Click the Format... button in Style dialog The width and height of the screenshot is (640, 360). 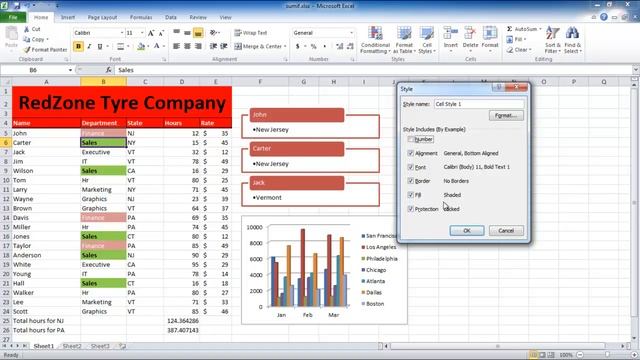506,116
